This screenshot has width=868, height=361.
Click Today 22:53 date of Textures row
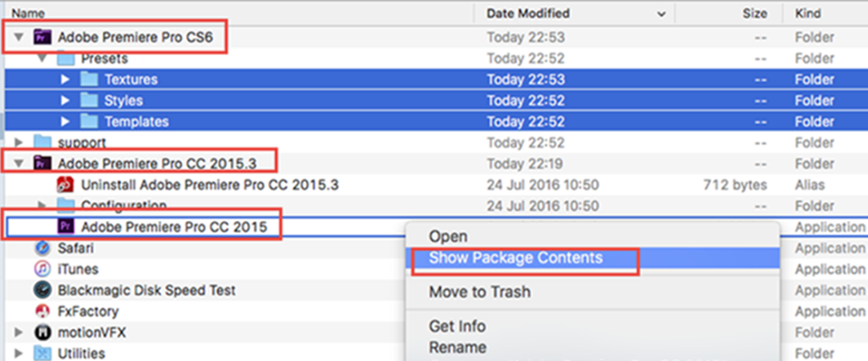[525, 79]
